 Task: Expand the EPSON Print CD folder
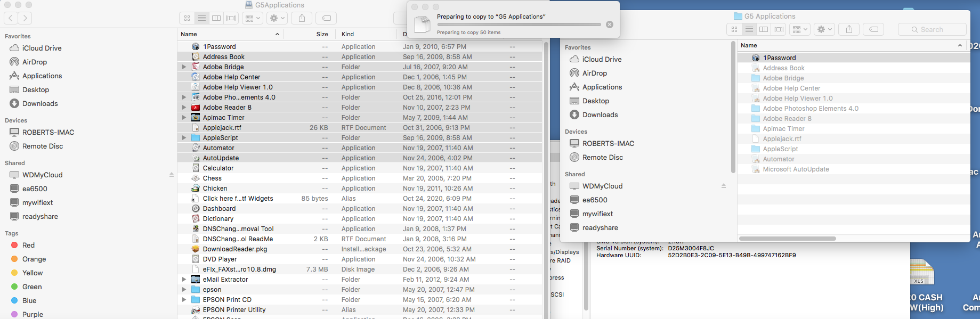tap(184, 300)
